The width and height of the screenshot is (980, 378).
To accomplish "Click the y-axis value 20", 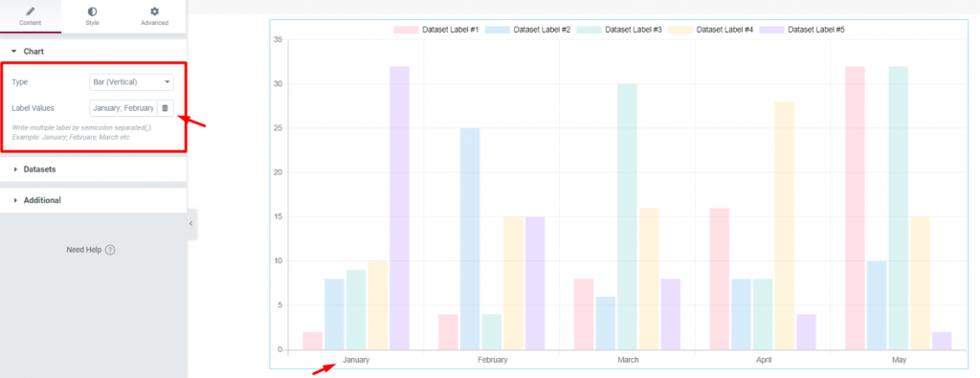I will 278,172.
